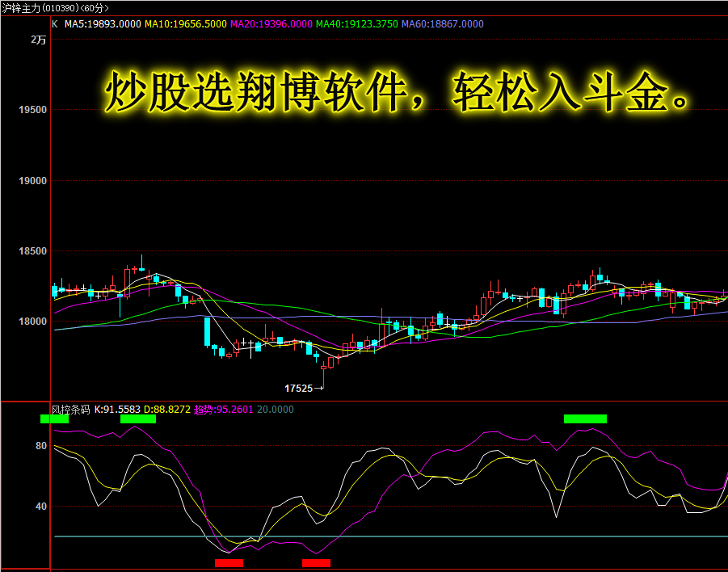Click the 20.0000 reference line value
Image resolution: width=728 pixels, height=572 pixels.
(x=276, y=410)
